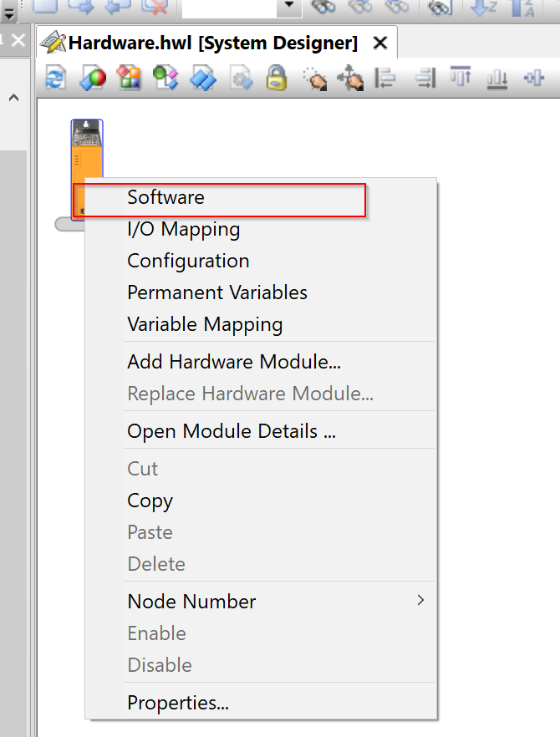Close the left side panel with X
Image resolution: width=560 pixels, height=737 pixels.
click(18, 40)
